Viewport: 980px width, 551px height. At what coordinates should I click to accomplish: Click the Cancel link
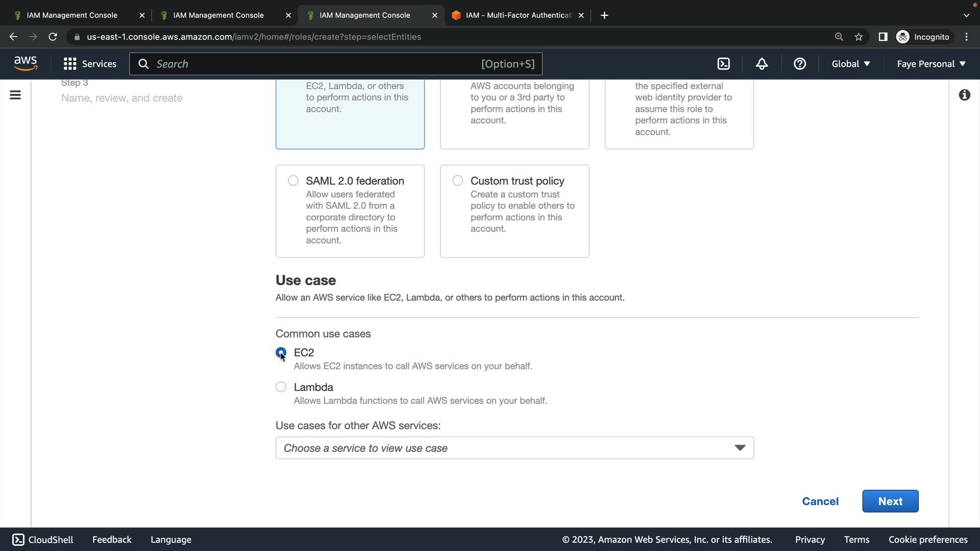[x=820, y=501]
